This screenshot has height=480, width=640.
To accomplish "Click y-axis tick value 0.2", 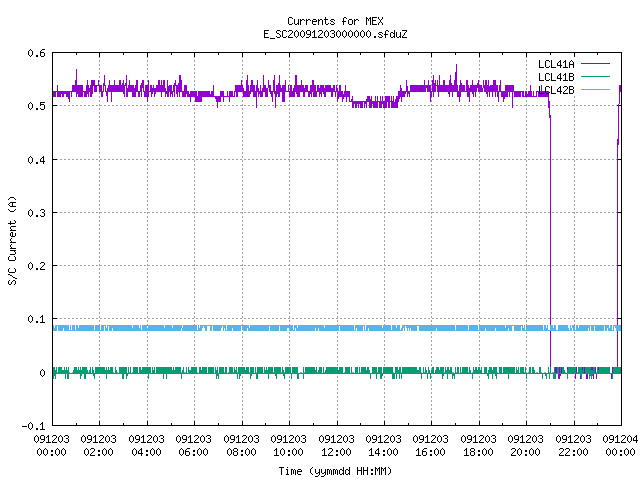I will tap(36, 266).
